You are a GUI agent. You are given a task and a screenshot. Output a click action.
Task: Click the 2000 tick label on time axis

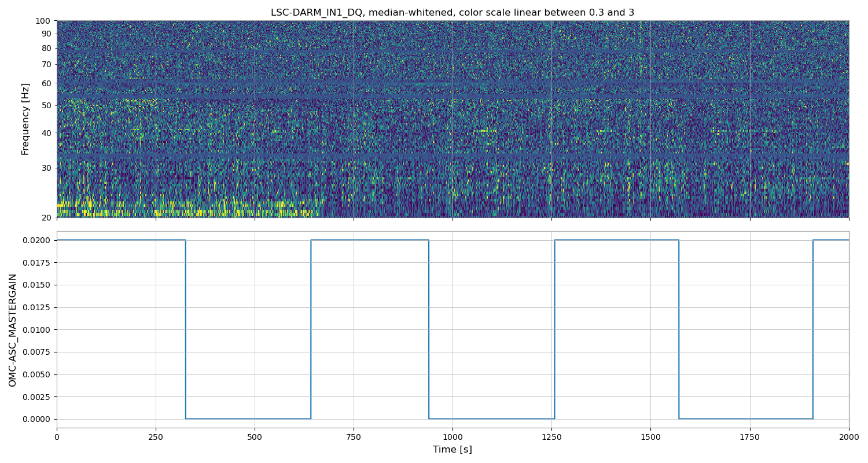tap(848, 436)
